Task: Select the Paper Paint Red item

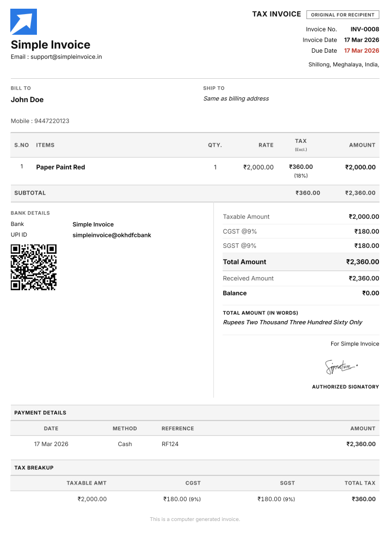Action: [60, 167]
